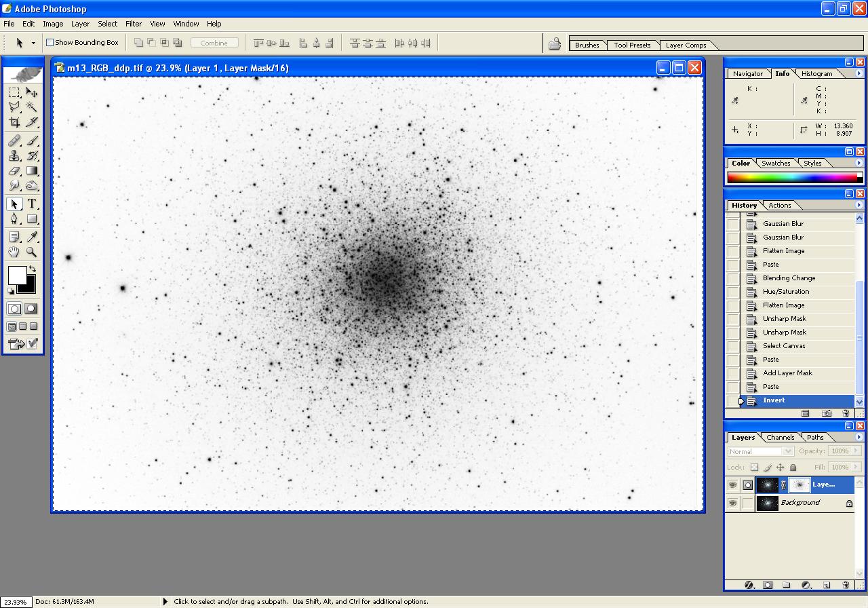This screenshot has width=868, height=608.
Task: Create new snapshot in History panel
Action: (x=827, y=413)
